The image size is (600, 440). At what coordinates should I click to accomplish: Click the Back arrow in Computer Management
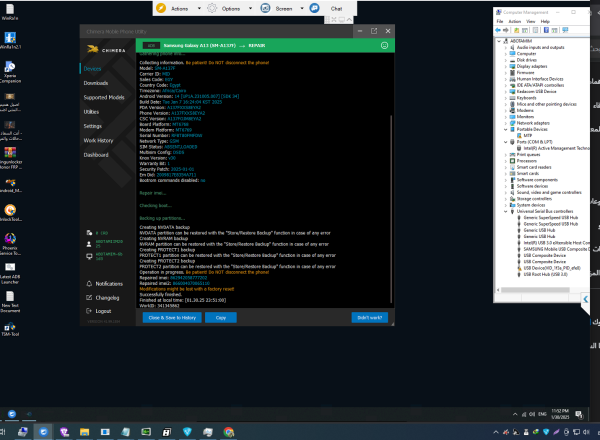pyautogui.click(x=498, y=30)
